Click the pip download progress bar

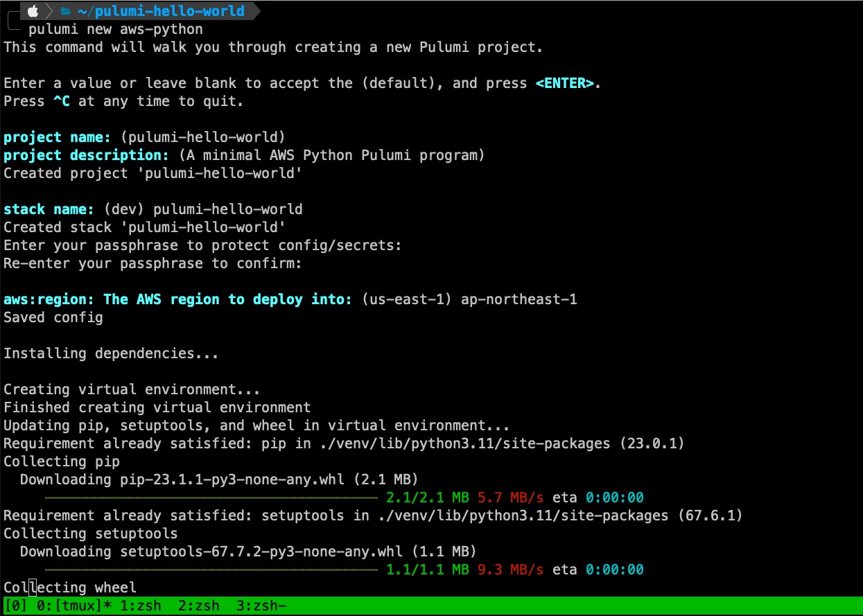[211, 498]
